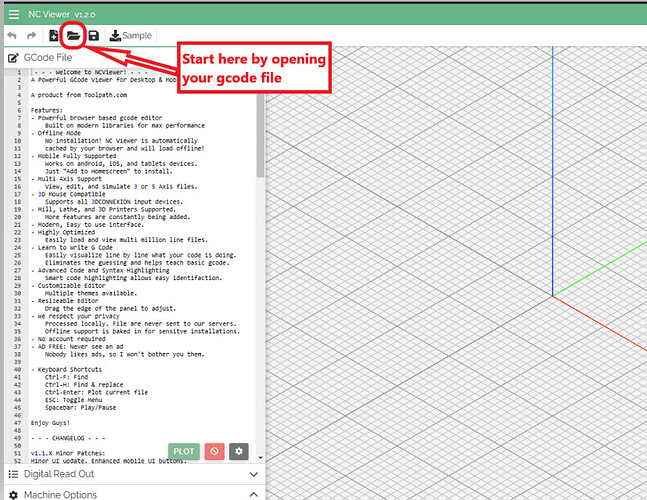Redo the last edit
Screen dimensions: 647x500
(31, 36)
